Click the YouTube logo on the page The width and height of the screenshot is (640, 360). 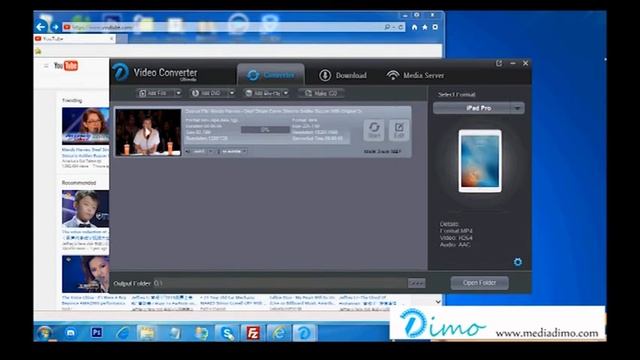66,66
